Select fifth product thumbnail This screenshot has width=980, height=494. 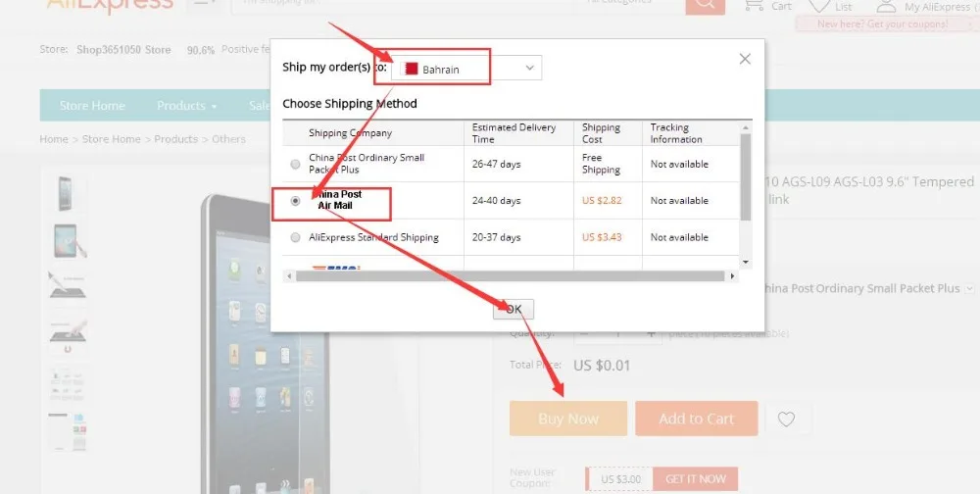click(x=68, y=383)
